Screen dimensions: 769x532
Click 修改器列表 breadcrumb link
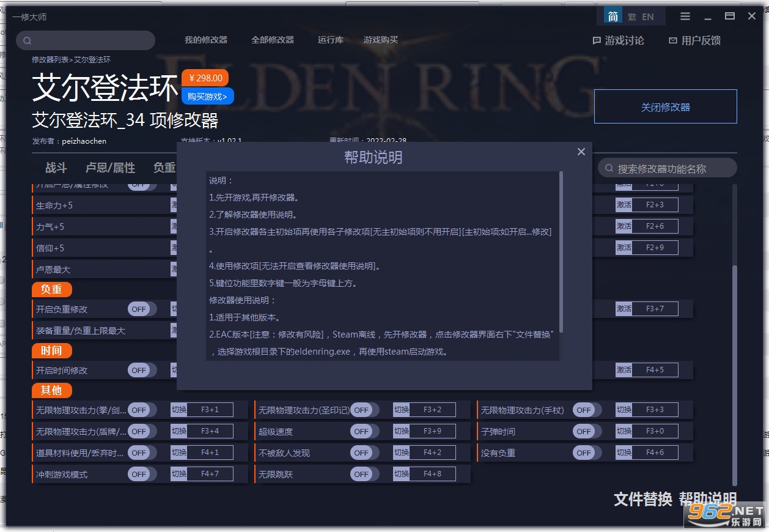pos(50,60)
